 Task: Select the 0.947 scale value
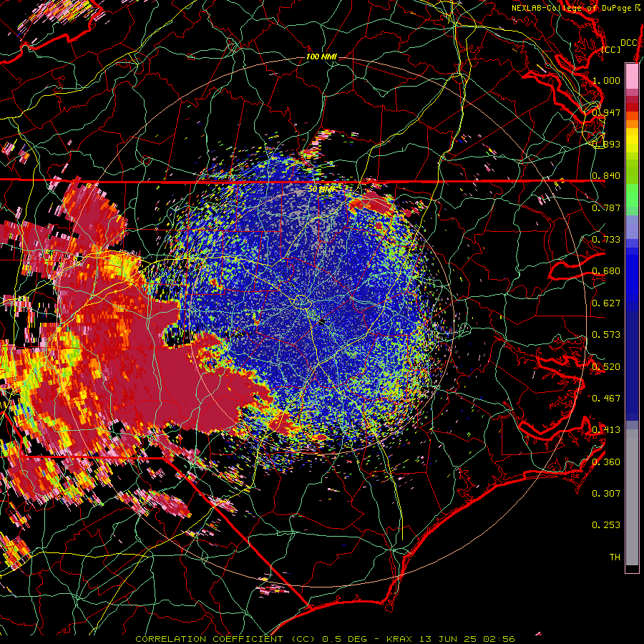(606, 112)
